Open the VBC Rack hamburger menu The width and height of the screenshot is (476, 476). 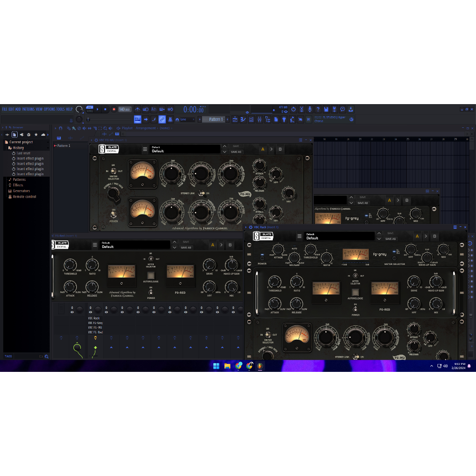[299, 236]
